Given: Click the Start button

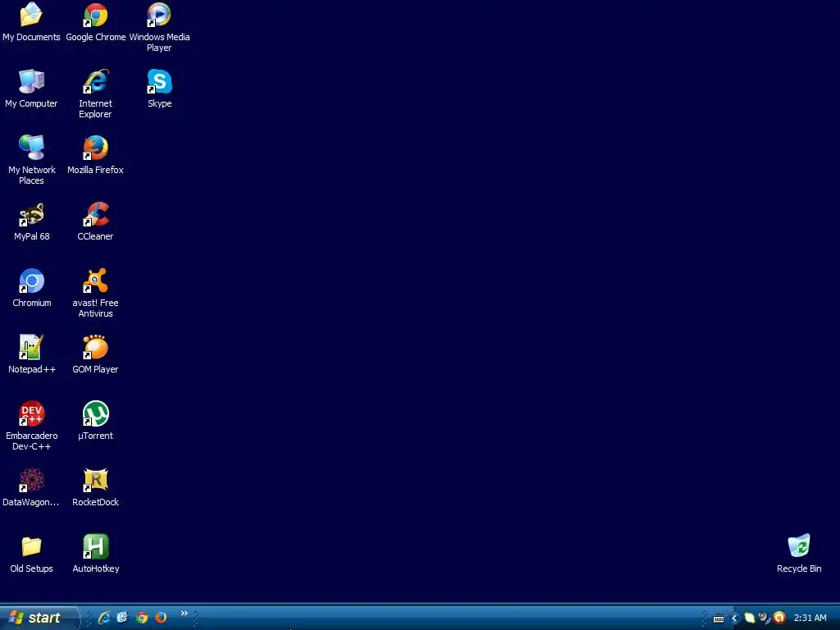Looking at the screenshot, I should [39, 618].
